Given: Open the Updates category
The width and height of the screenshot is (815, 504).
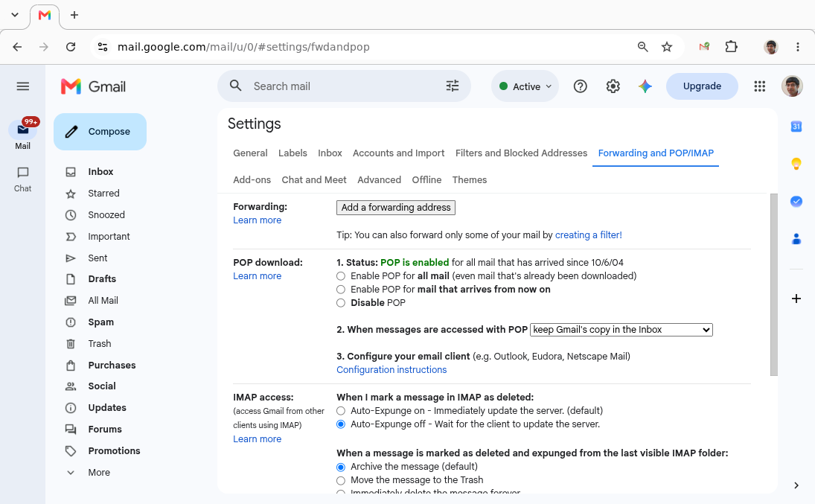Looking at the screenshot, I should click(107, 408).
